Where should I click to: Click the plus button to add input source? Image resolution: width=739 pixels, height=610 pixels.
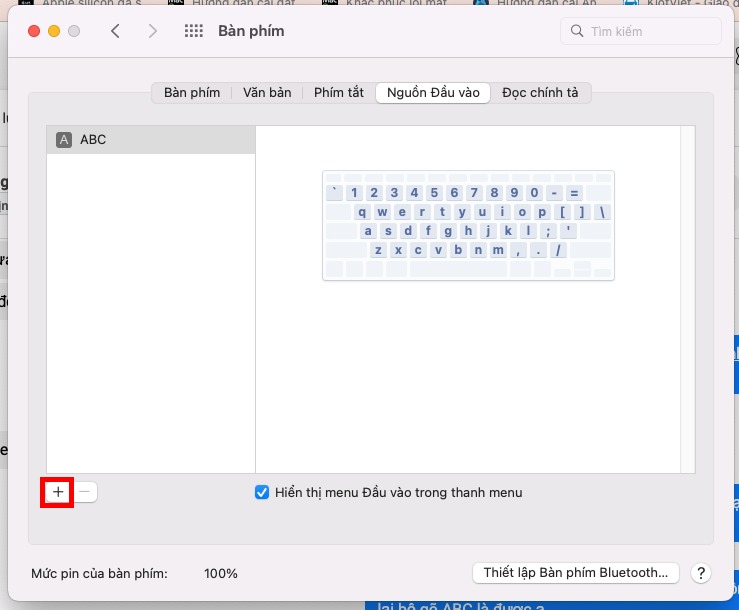57,492
